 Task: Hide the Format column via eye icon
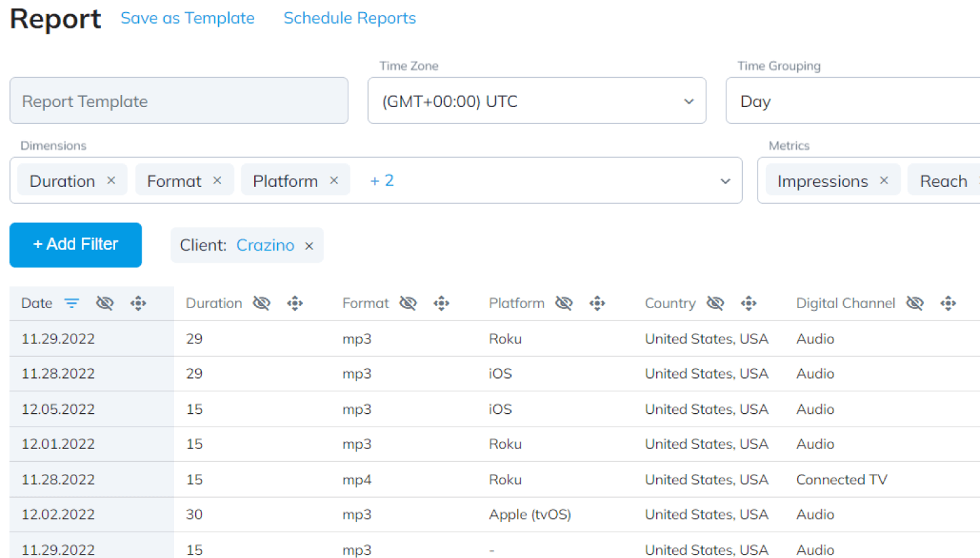tap(408, 303)
